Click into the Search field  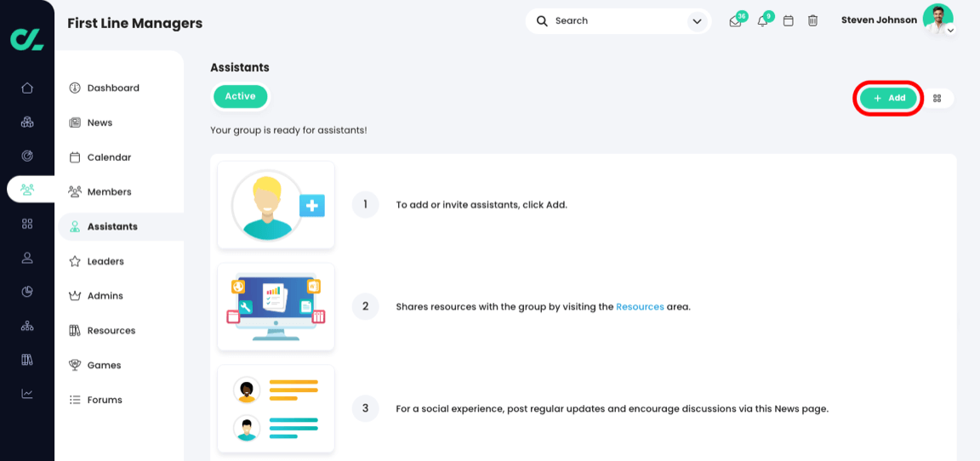tap(618, 21)
